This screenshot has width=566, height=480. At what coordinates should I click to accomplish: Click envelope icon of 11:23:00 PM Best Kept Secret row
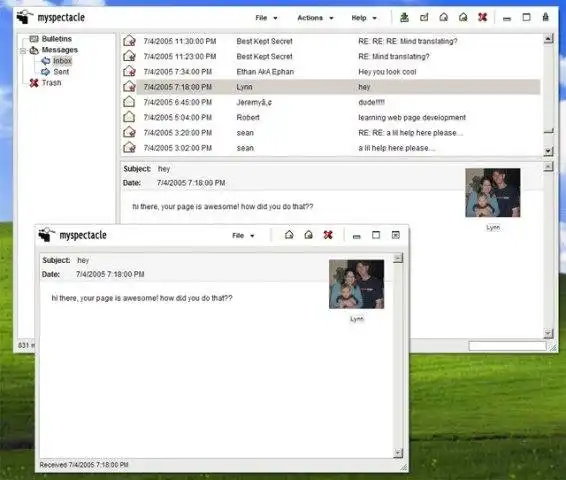pos(129,56)
